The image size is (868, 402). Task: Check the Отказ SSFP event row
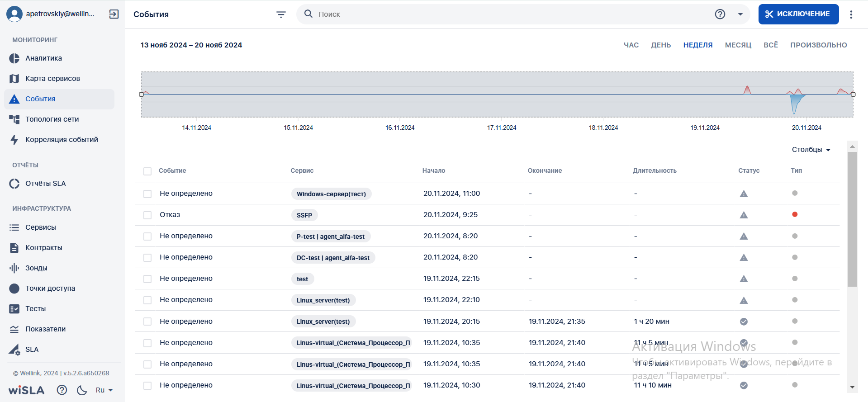(x=147, y=215)
